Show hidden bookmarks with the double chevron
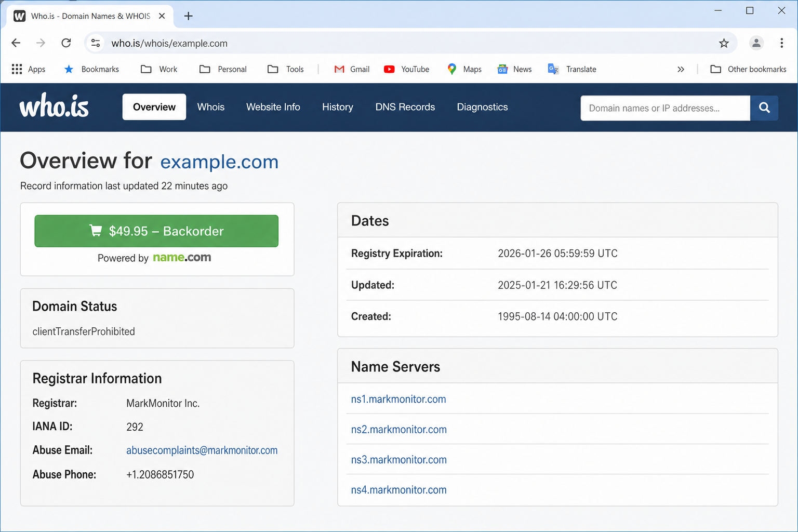Screen dimensions: 798x532 click(x=681, y=69)
